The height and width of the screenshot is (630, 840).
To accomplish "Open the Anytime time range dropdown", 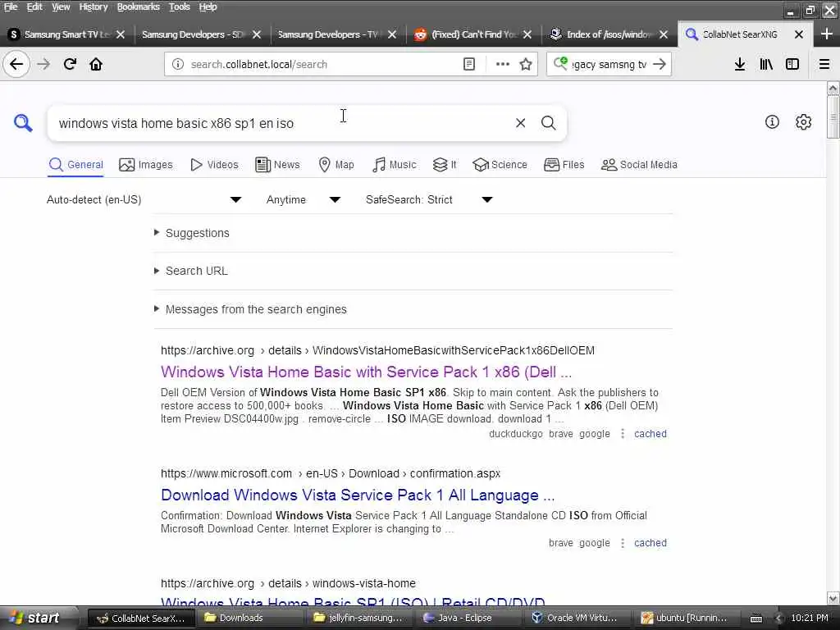I will pyautogui.click(x=304, y=199).
